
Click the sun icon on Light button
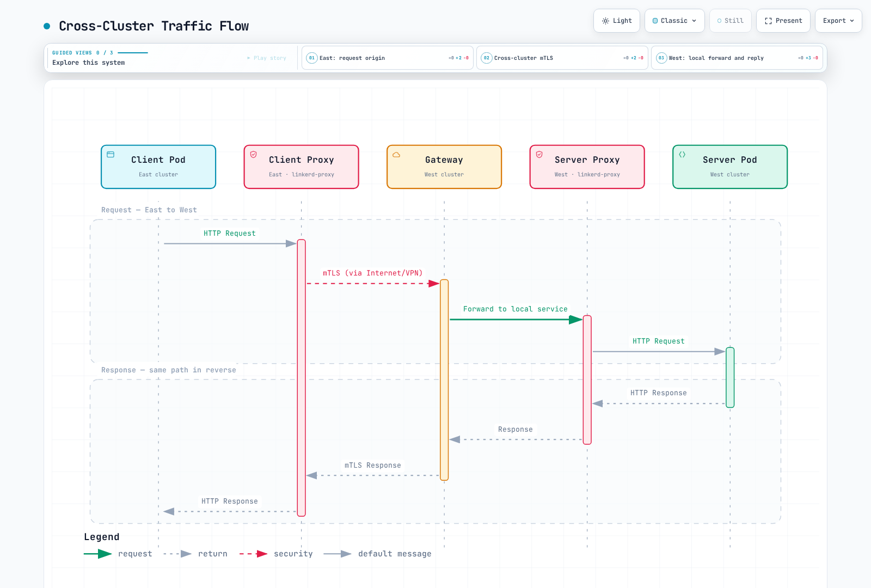(605, 21)
